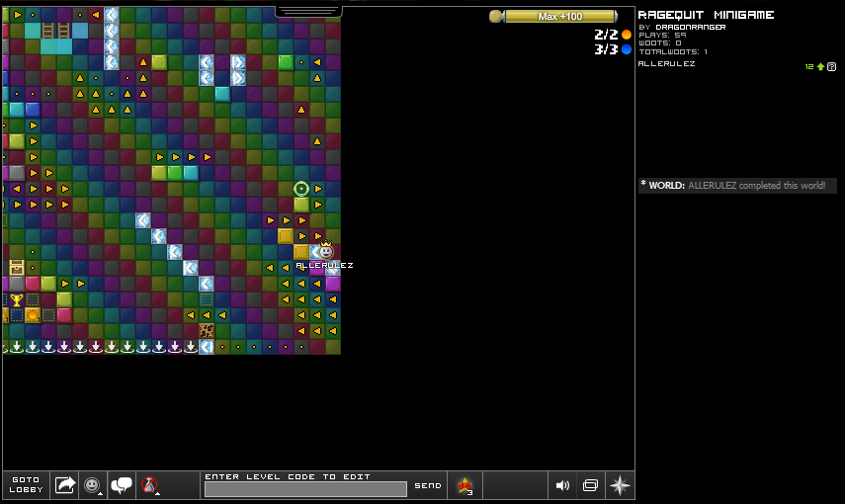The image size is (845, 504).
Task: Click the green up arrow by ALLERULEZ
Action: click(818, 66)
